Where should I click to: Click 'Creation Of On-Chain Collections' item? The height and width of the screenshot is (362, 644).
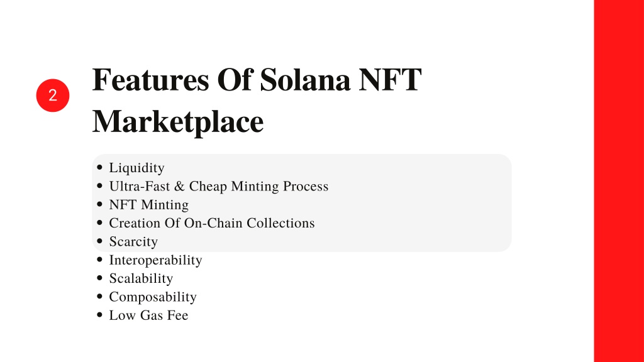click(212, 223)
